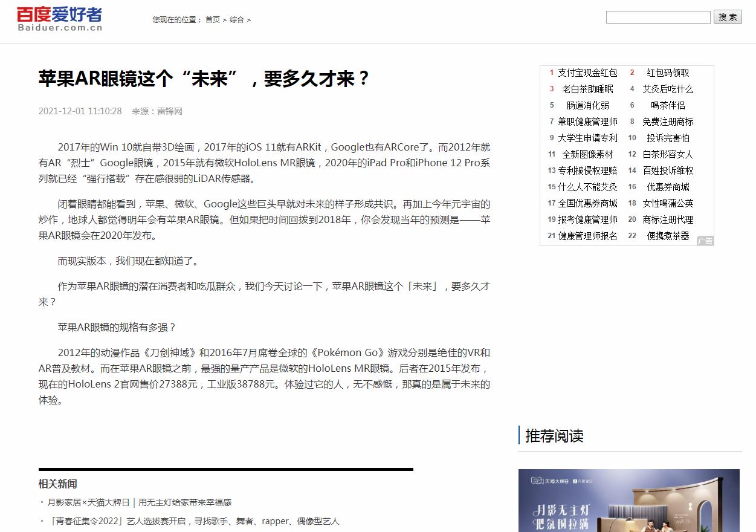Click the subheading 苹果AR眼镜的规格有多强？

[x=117, y=327]
